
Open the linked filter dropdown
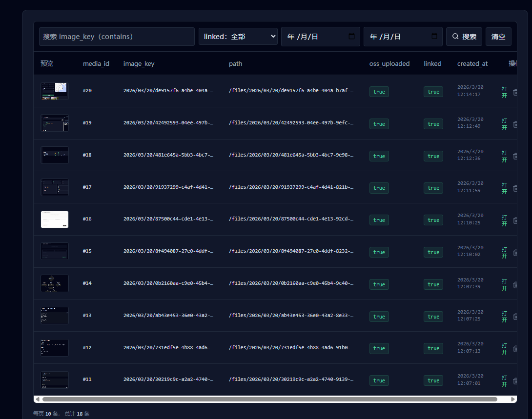[238, 37]
